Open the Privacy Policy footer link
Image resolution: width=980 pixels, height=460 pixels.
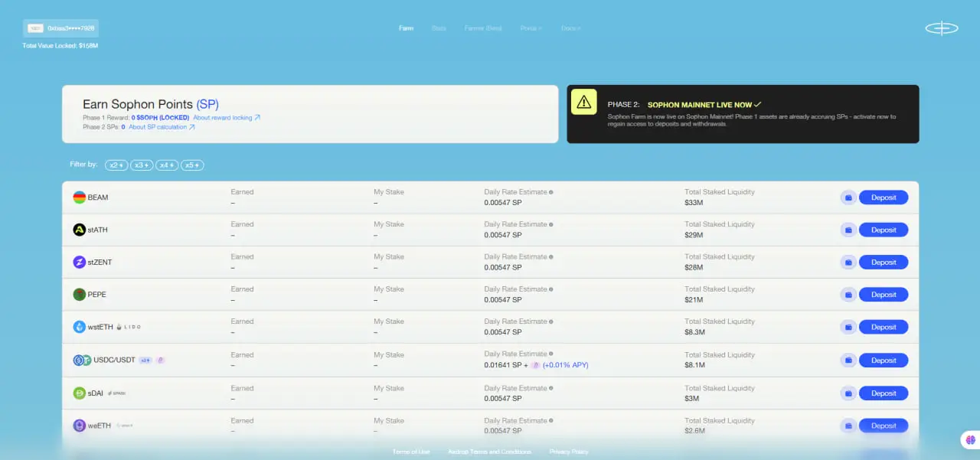pos(569,452)
